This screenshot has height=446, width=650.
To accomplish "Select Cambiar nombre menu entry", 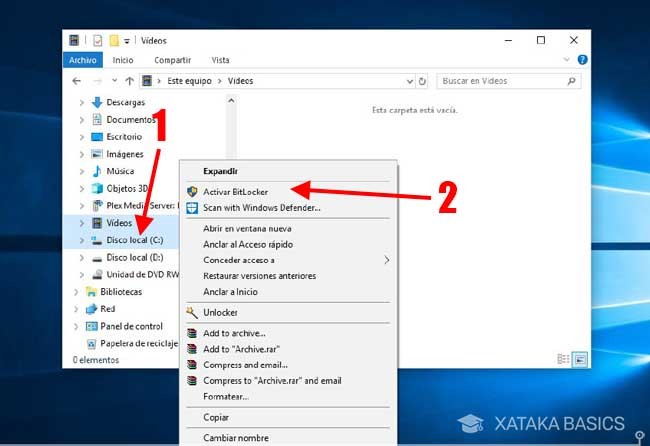I will [289, 438].
